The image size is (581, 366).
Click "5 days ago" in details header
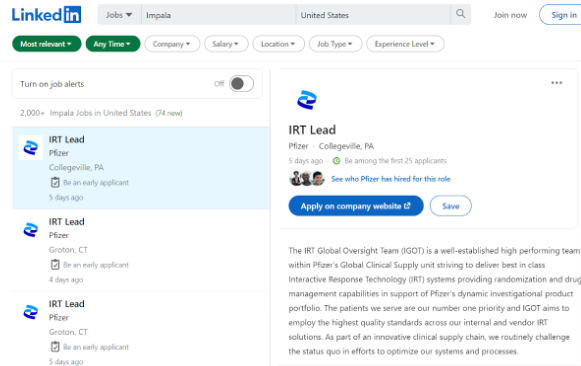(306, 161)
